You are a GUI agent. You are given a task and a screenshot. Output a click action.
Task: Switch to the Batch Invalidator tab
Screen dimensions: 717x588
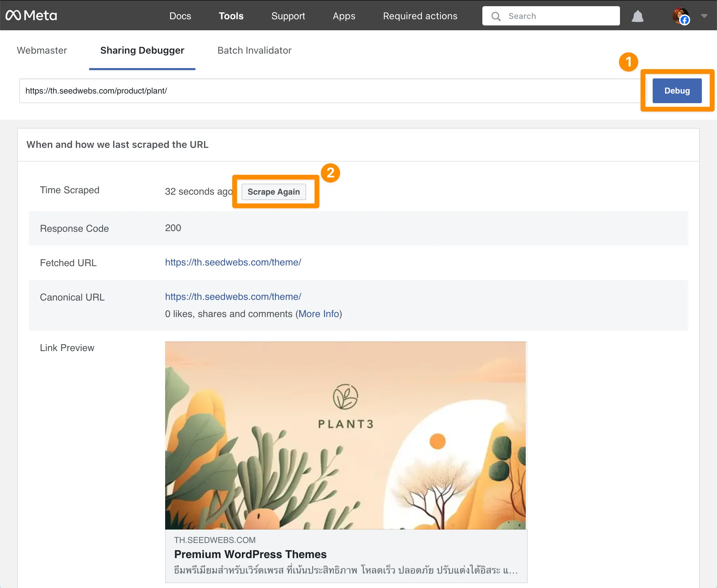pyautogui.click(x=254, y=50)
